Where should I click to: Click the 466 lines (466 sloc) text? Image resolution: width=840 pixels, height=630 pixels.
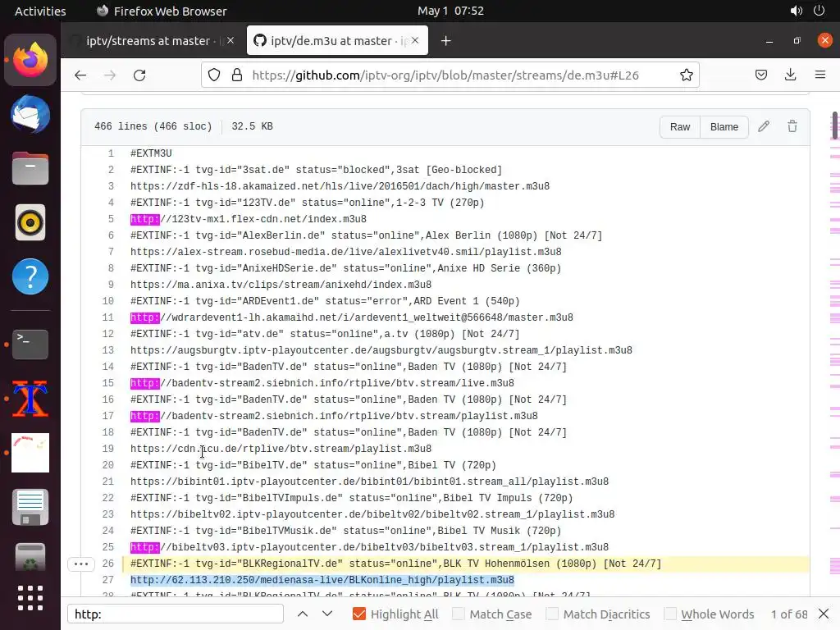[x=153, y=126]
